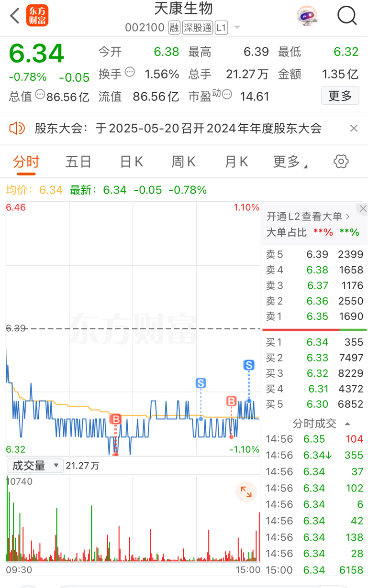Image resolution: width=368 pixels, height=588 pixels.
Task: Tap the B buy marker near 6.32 low
Action: click(115, 420)
